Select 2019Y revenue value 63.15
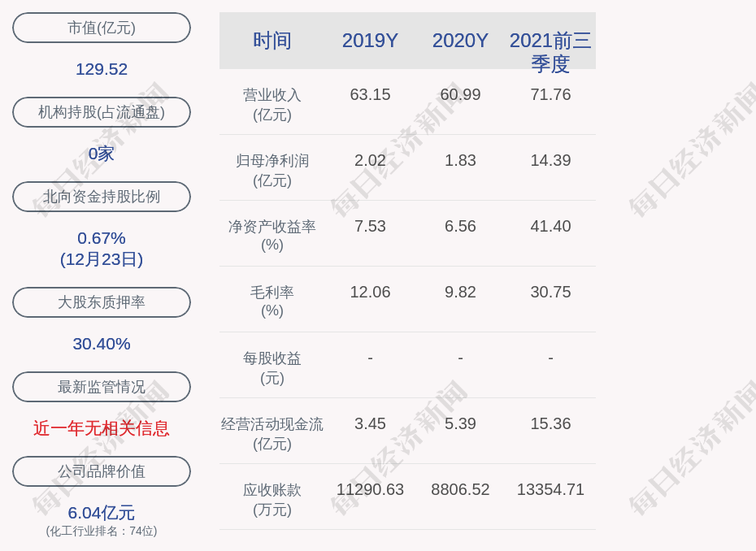Screen dimensions: 756x551 click(370, 94)
